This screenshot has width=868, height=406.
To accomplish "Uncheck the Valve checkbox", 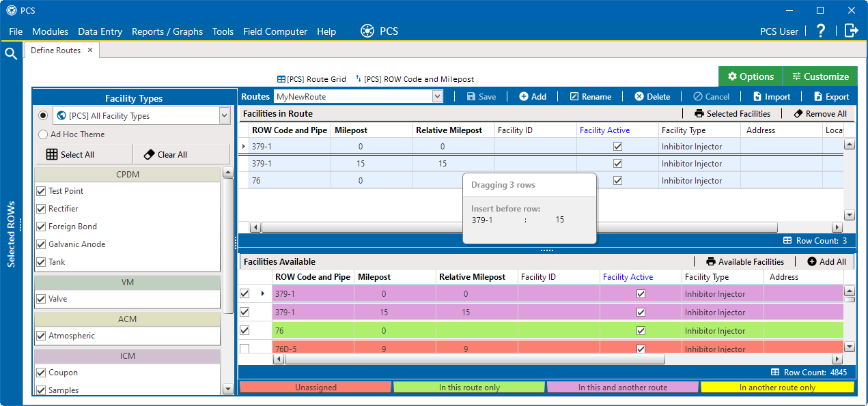I will click(x=41, y=299).
